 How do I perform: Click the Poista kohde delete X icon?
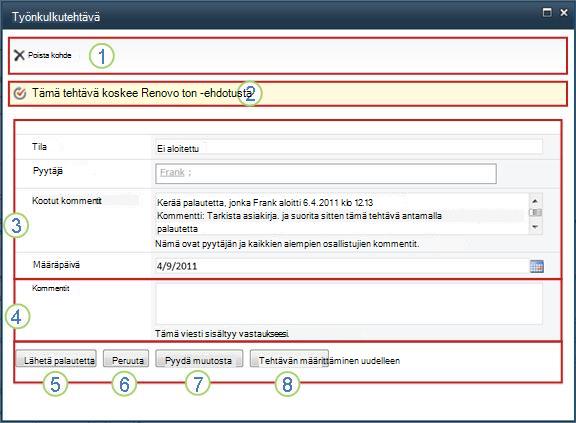(x=19, y=55)
